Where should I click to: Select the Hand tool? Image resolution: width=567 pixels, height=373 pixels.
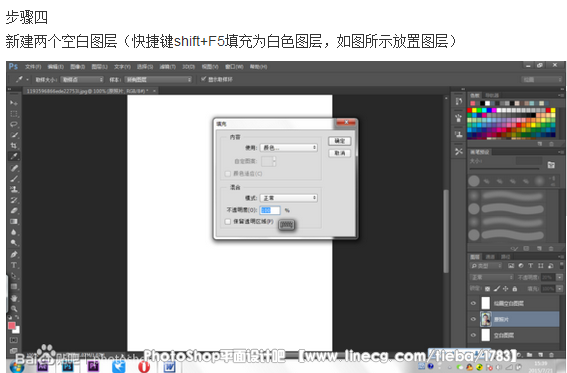pyautogui.click(x=14, y=299)
